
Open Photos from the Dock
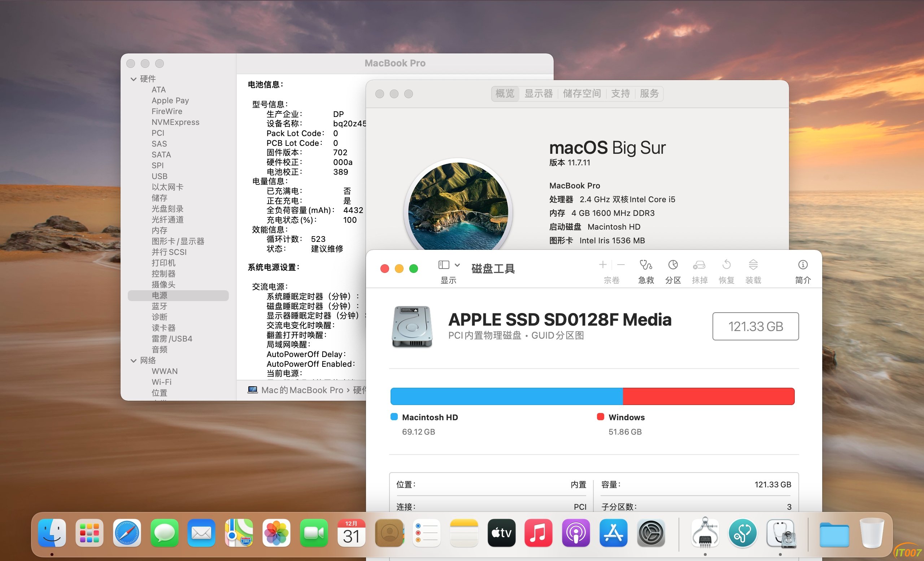(x=276, y=533)
